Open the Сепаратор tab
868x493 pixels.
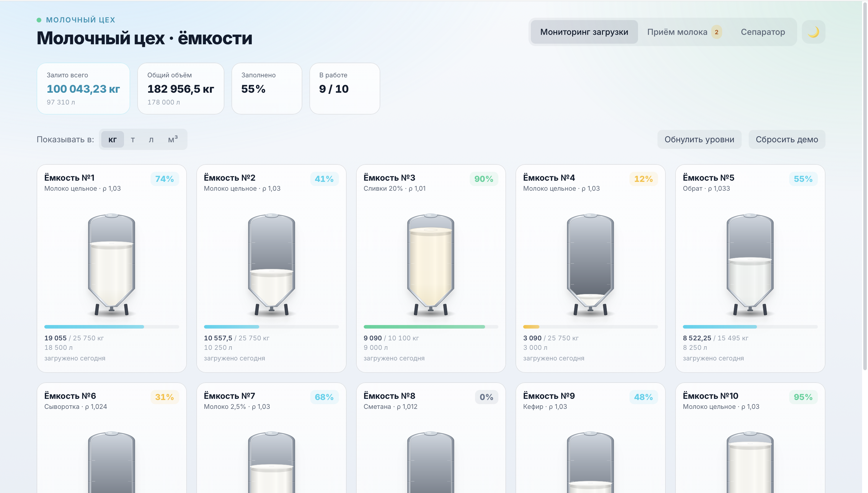click(763, 32)
